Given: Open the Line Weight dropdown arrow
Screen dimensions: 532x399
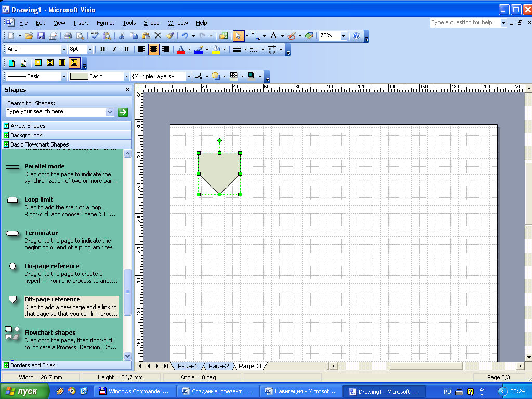Looking at the screenshot, I should click(245, 49).
